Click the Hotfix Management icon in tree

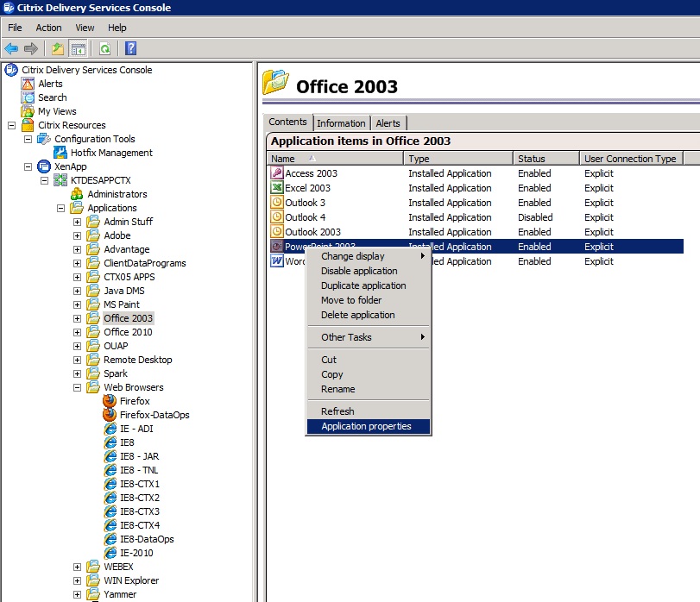(60, 153)
